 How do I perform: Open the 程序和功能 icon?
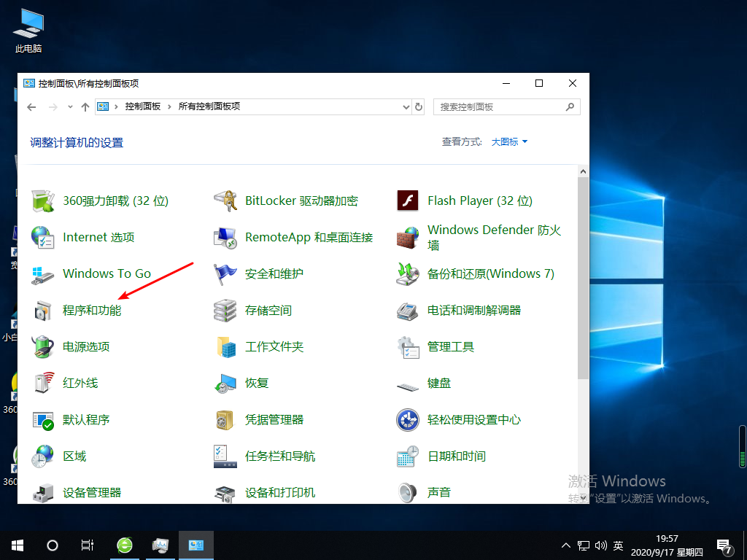(43, 311)
